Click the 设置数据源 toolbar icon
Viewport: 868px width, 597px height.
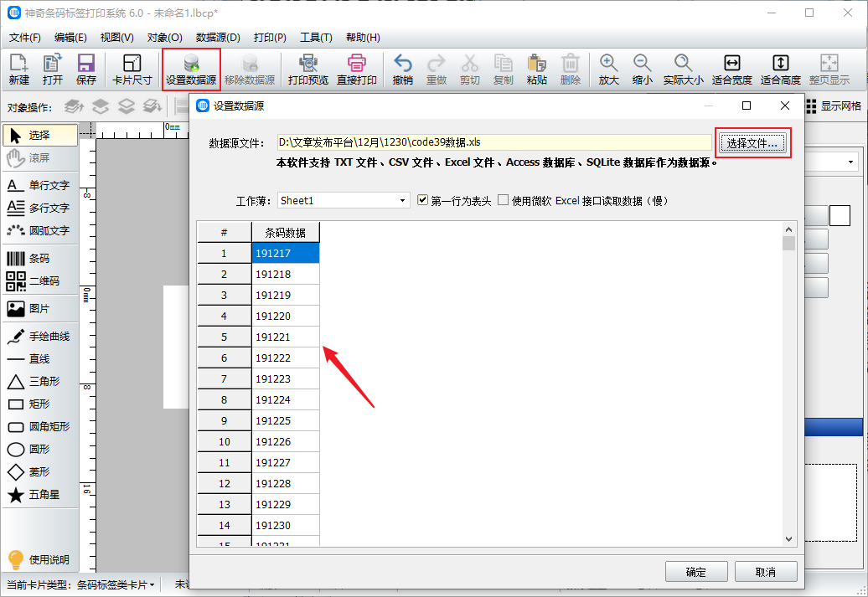coord(191,69)
